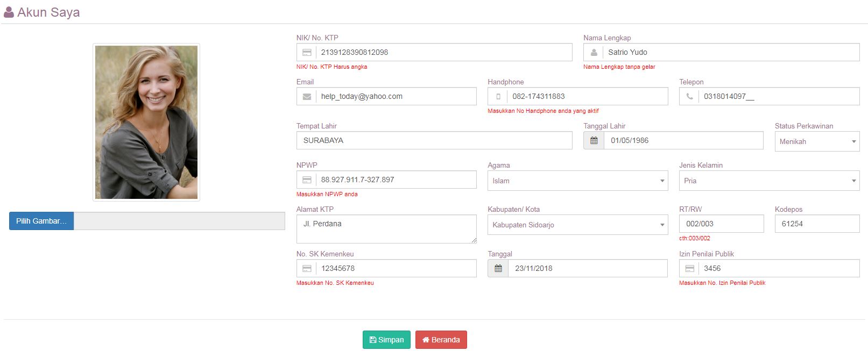Focus the Alamat KTP text area
The image size is (868, 351).
[386, 229]
